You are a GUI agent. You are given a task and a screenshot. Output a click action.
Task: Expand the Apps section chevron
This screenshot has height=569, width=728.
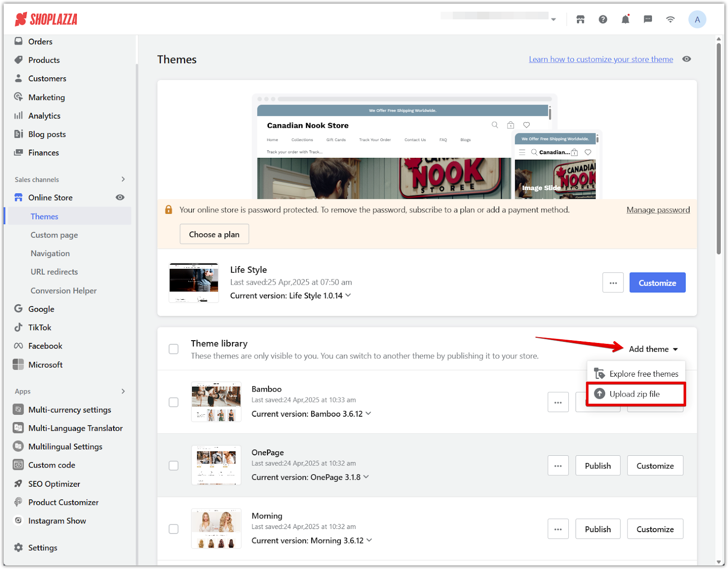pos(123,391)
